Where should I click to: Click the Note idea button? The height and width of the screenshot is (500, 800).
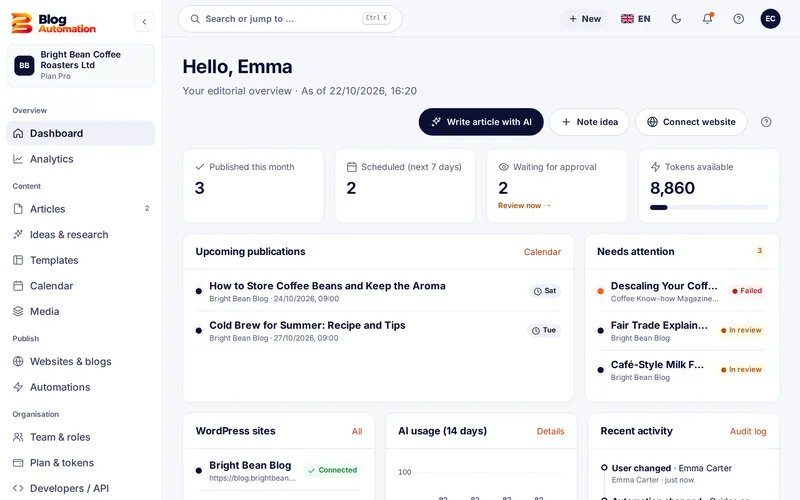click(x=589, y=122)
